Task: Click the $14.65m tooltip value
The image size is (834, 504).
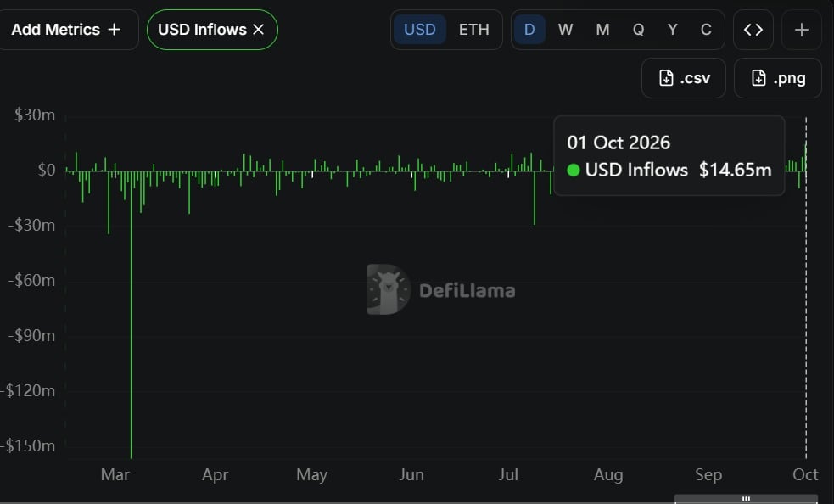Action: [735, 170]
